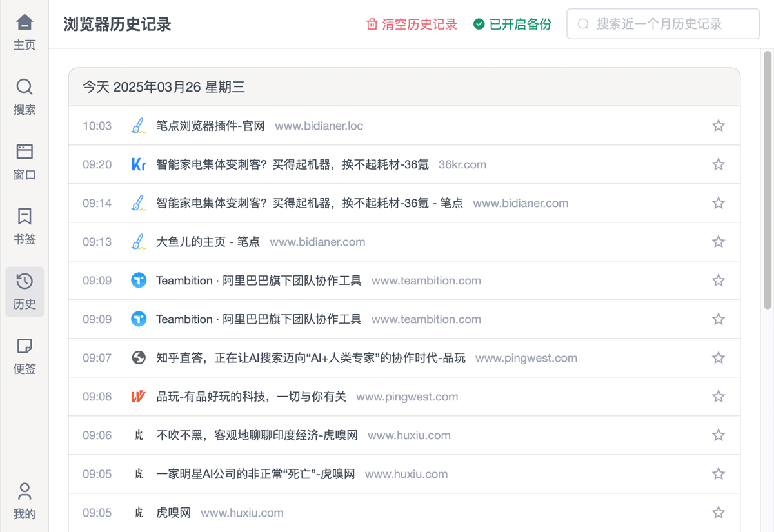This screenshot has height=532, width=774.
Task: Star the 知乎直答 pingwest entry
Action: [x=719, y=358]
